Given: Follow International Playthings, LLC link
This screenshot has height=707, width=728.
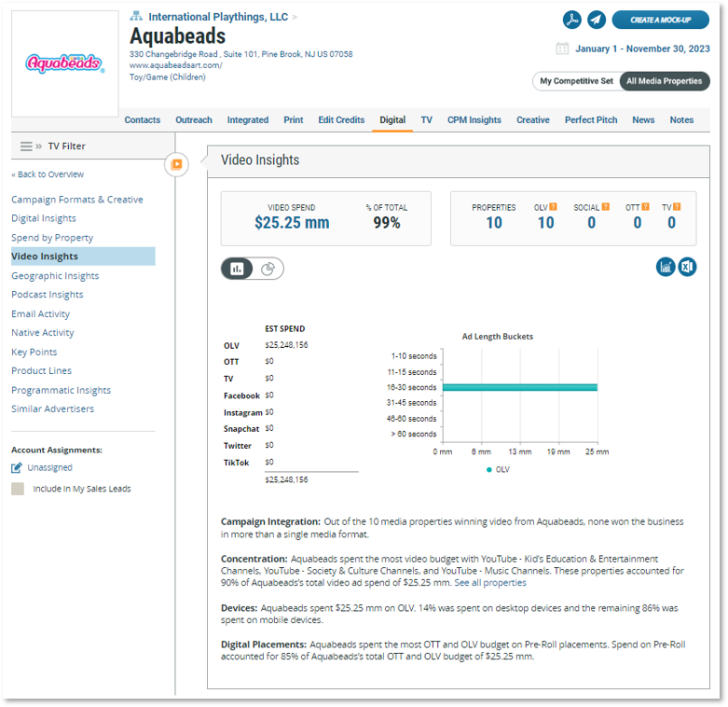Looking at the screenshot, I should pos(218,17).
